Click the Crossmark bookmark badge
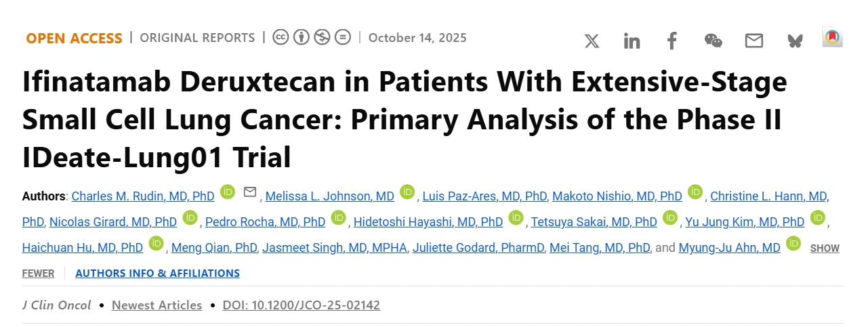Image resolution: width=868 pixels, height=327 pixels. 832,38
